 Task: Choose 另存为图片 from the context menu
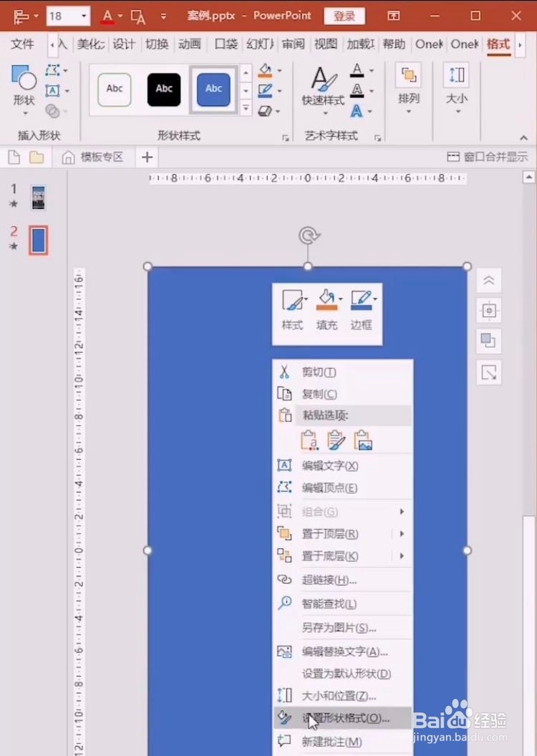(342, 628)
